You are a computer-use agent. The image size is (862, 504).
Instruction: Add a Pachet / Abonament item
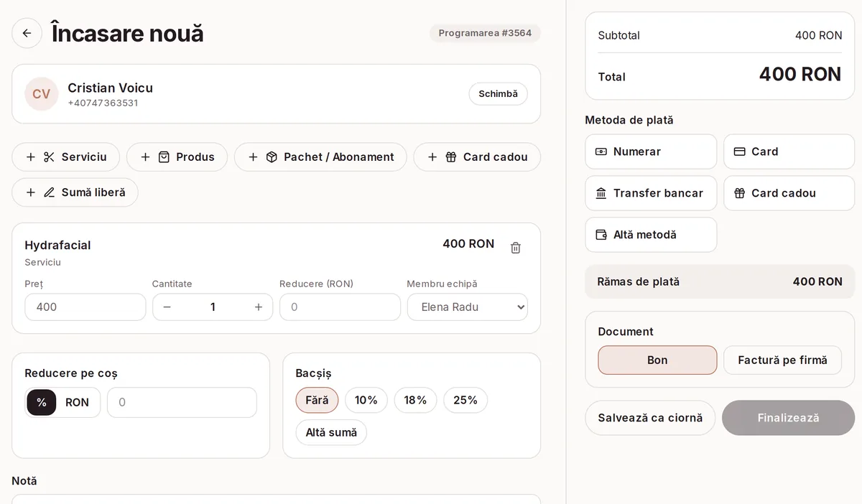320,157
